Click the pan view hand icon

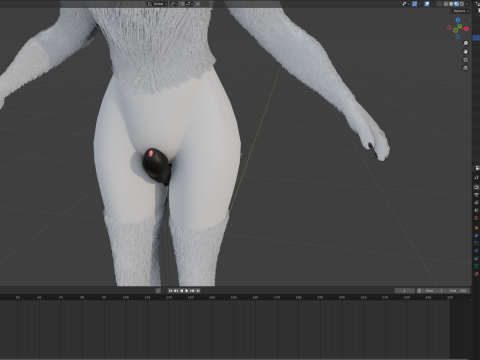pyautogui.click(x=466, y=52)
